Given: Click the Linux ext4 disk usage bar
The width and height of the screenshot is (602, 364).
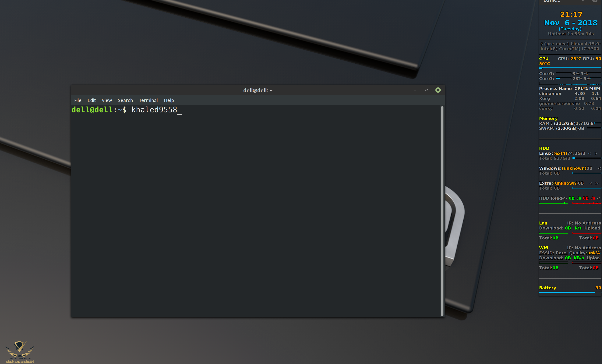Looking at the screenshot, I should click(587, 158).
